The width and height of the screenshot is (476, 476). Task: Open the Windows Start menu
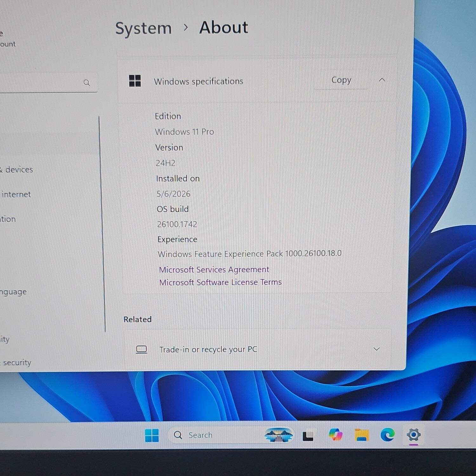152,435
